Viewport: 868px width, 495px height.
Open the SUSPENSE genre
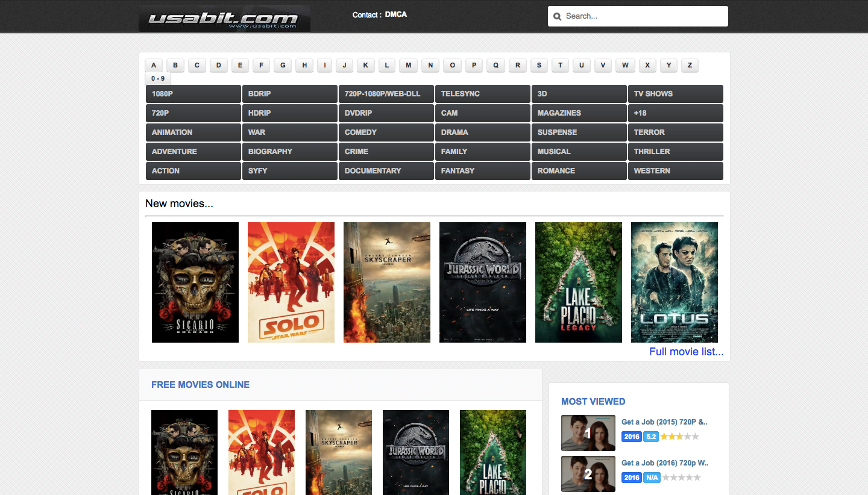(579, 132)
